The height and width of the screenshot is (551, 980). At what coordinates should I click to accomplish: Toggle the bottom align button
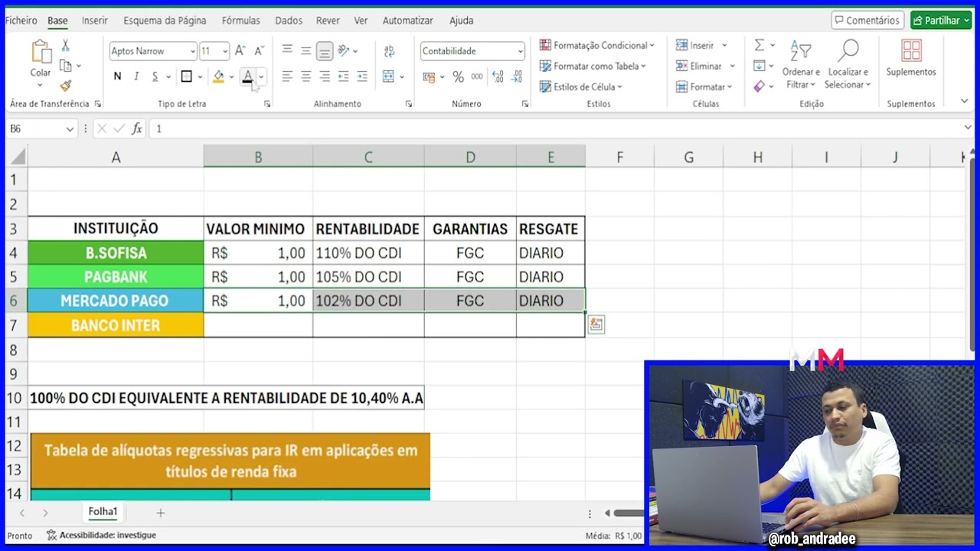[325, 51]
